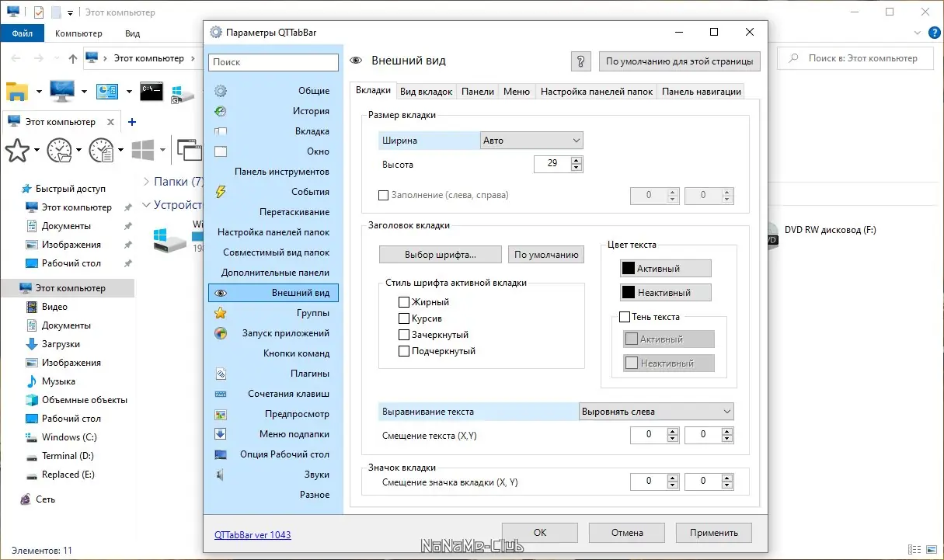Click the Предпросмотр picture icon
The height and width of the screenshot is (560, 944).
tap(221, 414)
